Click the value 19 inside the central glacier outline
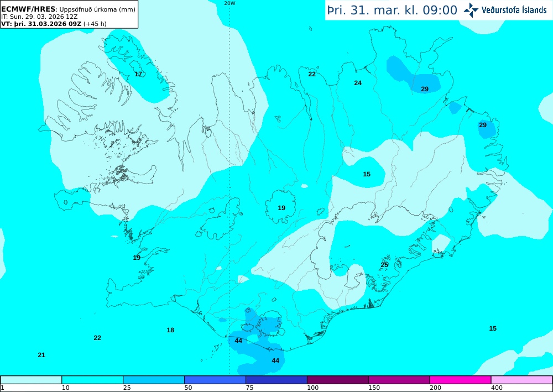 (x=281, y=208)
